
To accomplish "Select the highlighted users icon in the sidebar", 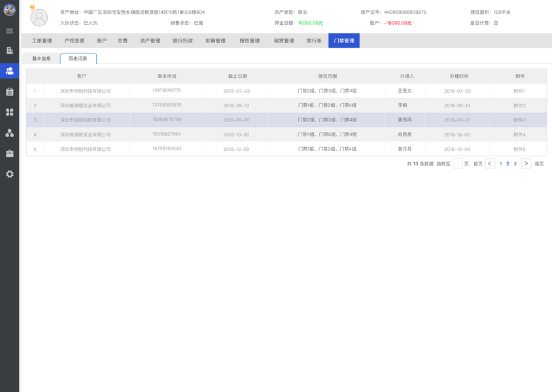I will pos(10,71).
